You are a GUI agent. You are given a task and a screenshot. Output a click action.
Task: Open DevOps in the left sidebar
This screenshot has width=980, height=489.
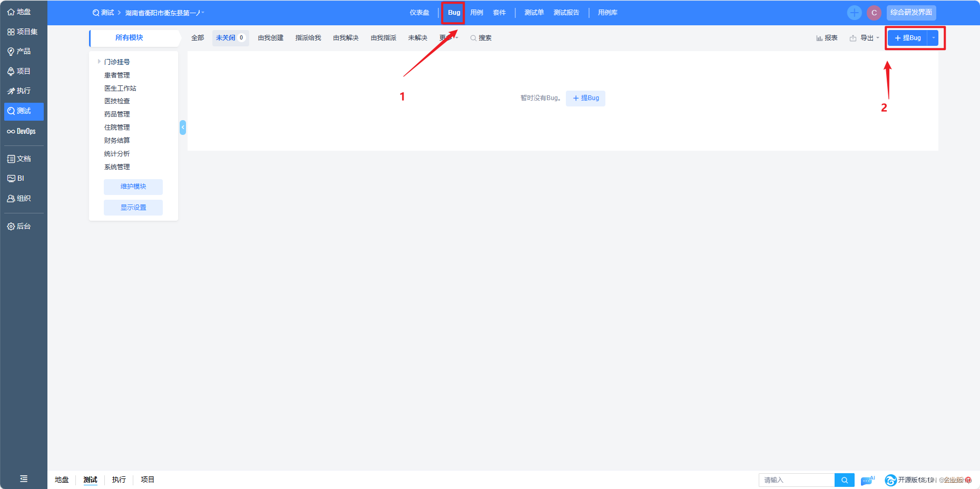click(21, 131)
